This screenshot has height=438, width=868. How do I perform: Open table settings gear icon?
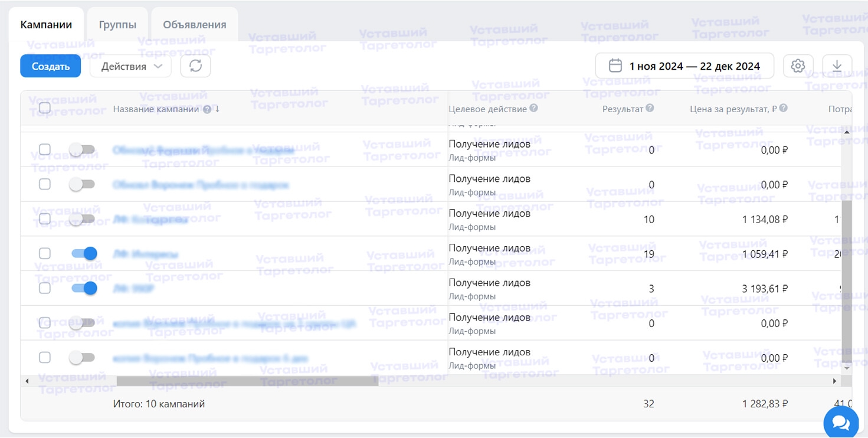pyautogui.click(x=798, y=66)
